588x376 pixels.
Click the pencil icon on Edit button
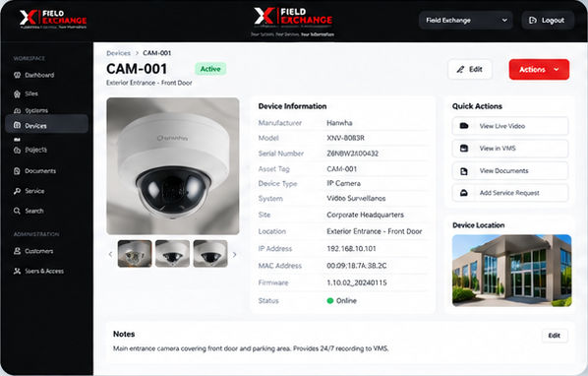[460, 70]
